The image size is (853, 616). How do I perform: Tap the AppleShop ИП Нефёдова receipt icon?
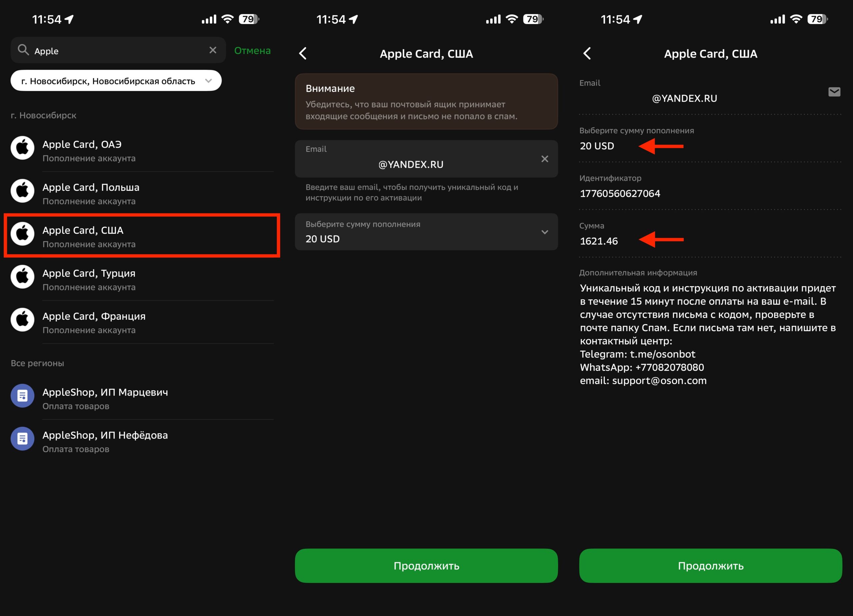pos(22,439)
